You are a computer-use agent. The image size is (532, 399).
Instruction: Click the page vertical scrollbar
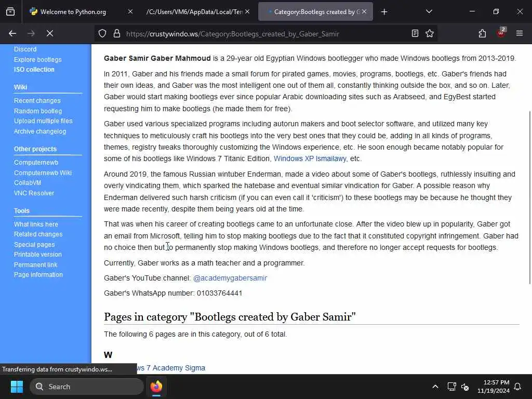529,197
